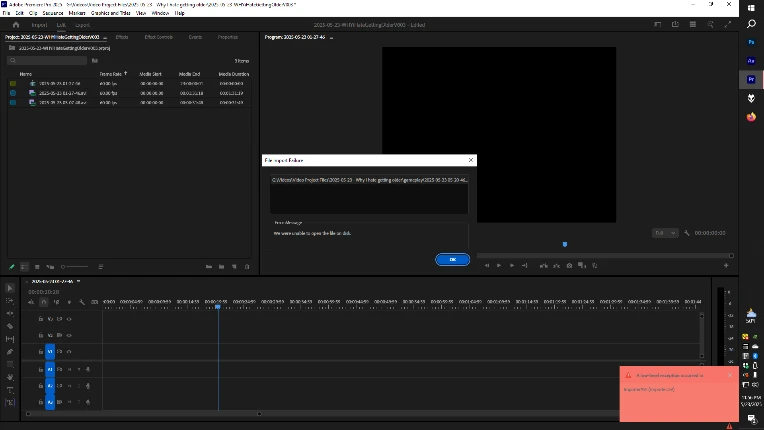The image size is (764, 430).
Task: Click the red warning icon in status bar
Action: tap(729, 426)
